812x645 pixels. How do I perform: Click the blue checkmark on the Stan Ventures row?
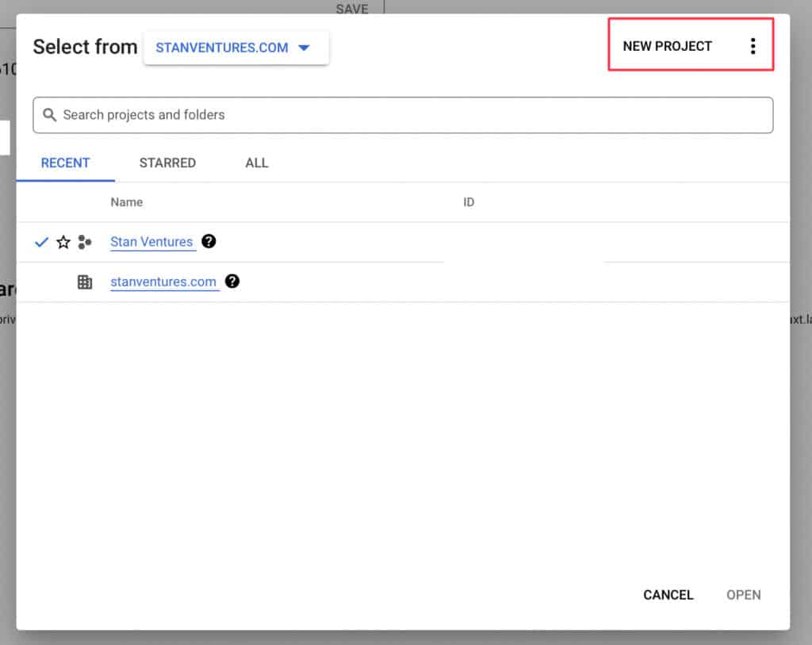tap(42, 242)
